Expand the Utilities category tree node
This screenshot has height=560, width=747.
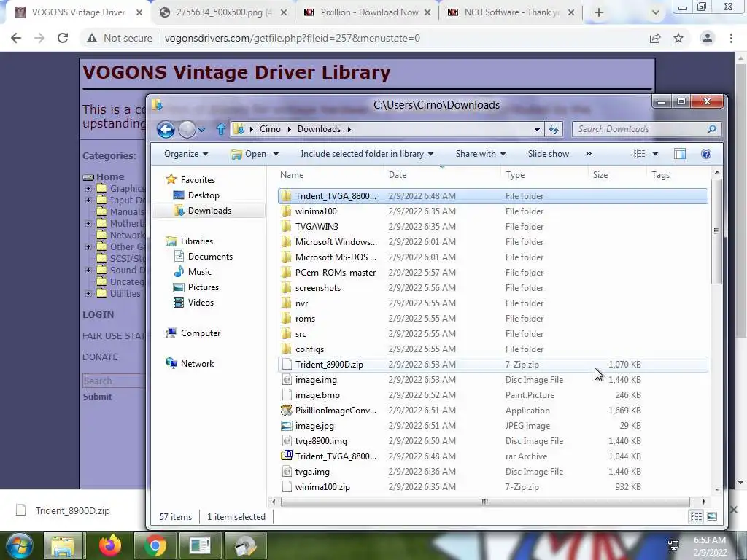(x=88, y=294)
